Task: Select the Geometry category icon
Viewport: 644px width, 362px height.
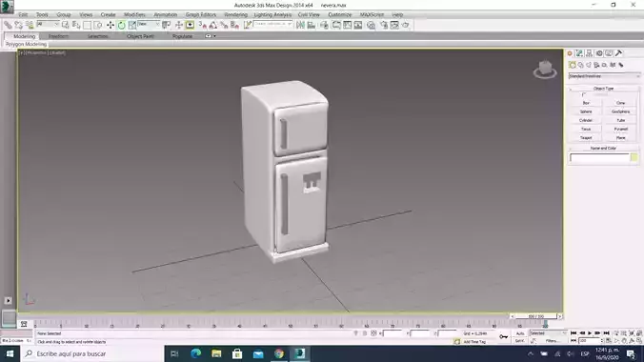Action: pos(573,65)
